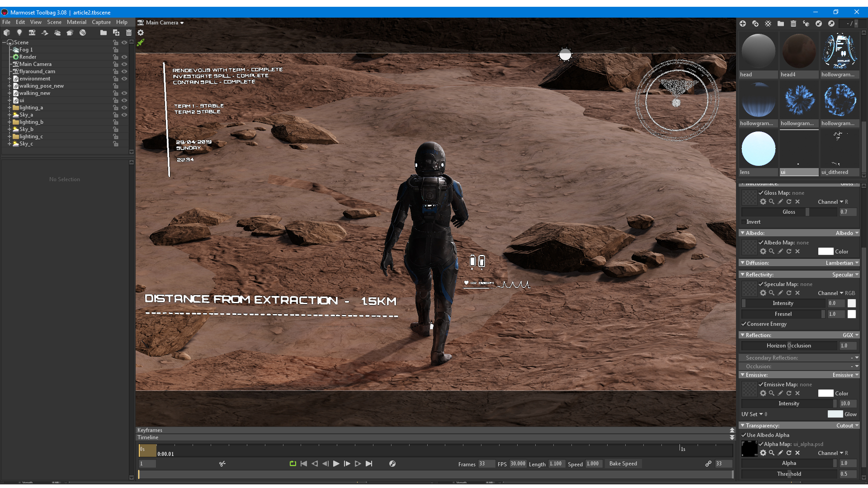Viewport: 868px width, 488px height.
Task: Delete selected scene object via trash icon
Action: [129, 33]
